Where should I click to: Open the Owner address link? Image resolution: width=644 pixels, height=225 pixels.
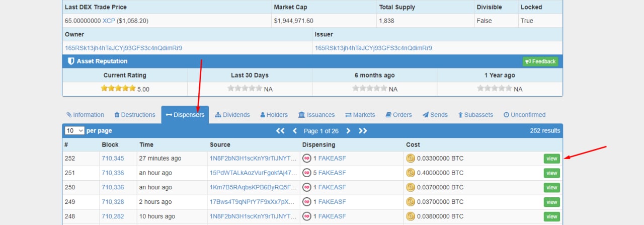[123, 48]
